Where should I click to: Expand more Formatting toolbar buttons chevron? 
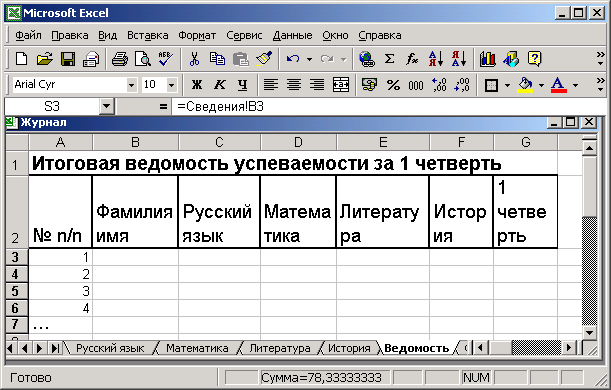tap(600, 85)
